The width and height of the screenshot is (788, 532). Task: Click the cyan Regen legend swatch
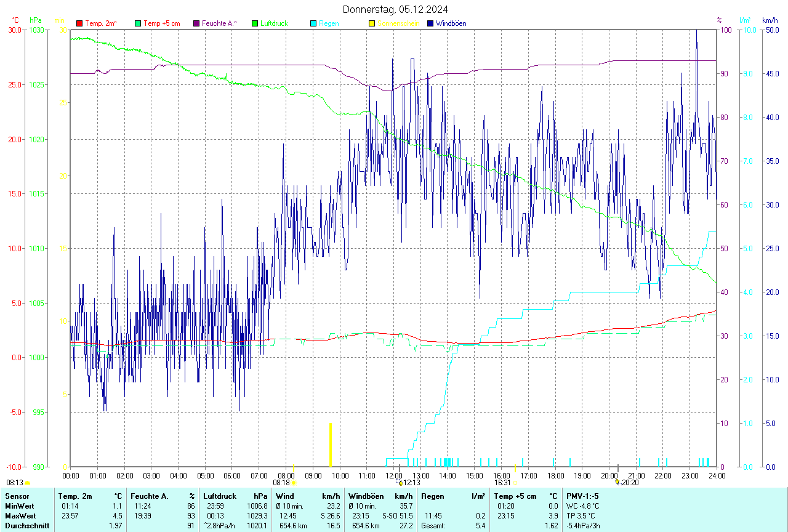pyautogui.click(x=313, y=23)
